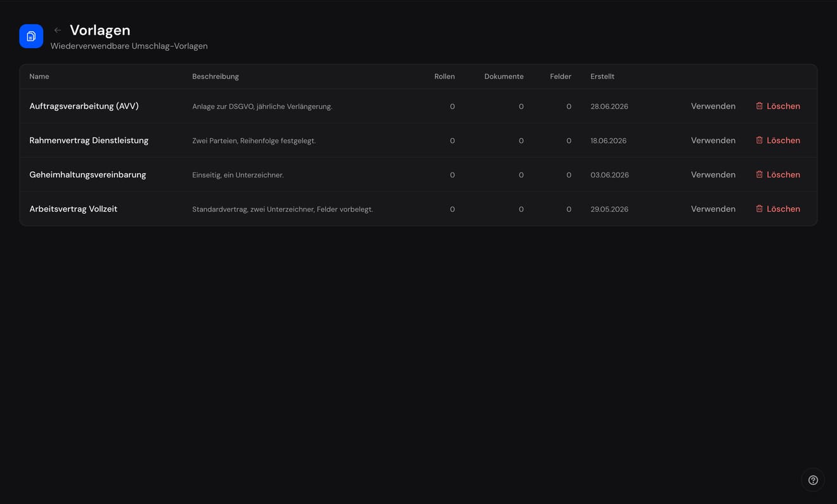
Task: Open template name Auftragsverarbeitung (AVV)
Action: (x=84, y=106)
